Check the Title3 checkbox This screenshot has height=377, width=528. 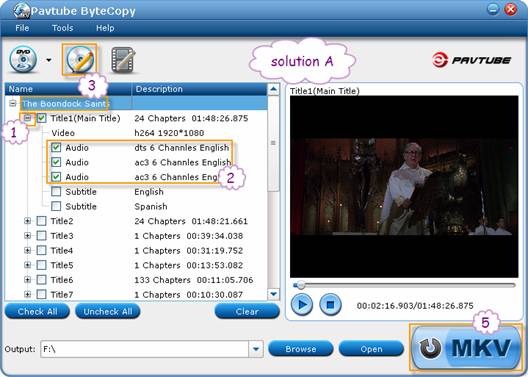(x=41, y=236)
